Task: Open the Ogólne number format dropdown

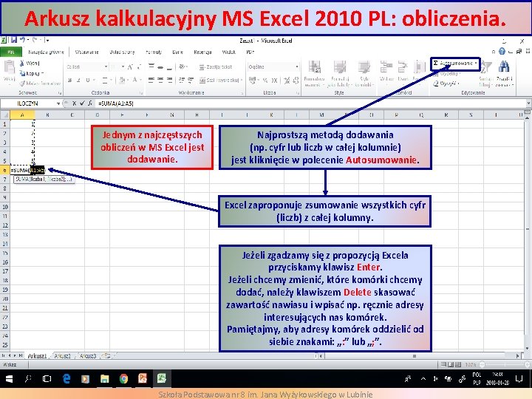Action: tap(297, 66)
